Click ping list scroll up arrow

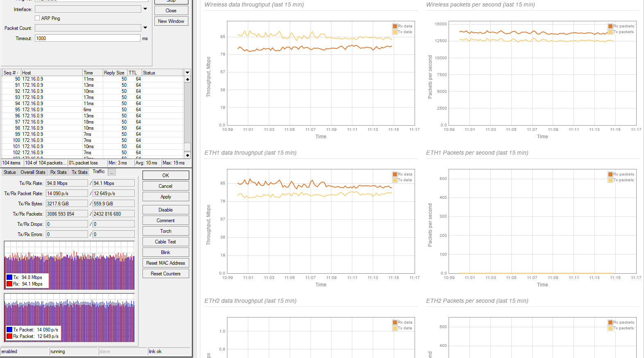point(188,79)
